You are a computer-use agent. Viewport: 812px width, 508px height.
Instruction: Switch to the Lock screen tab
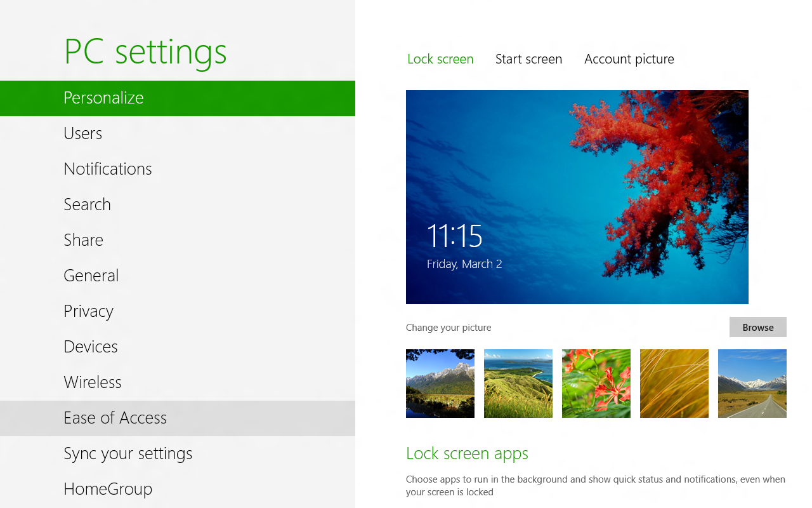point(440,59)
